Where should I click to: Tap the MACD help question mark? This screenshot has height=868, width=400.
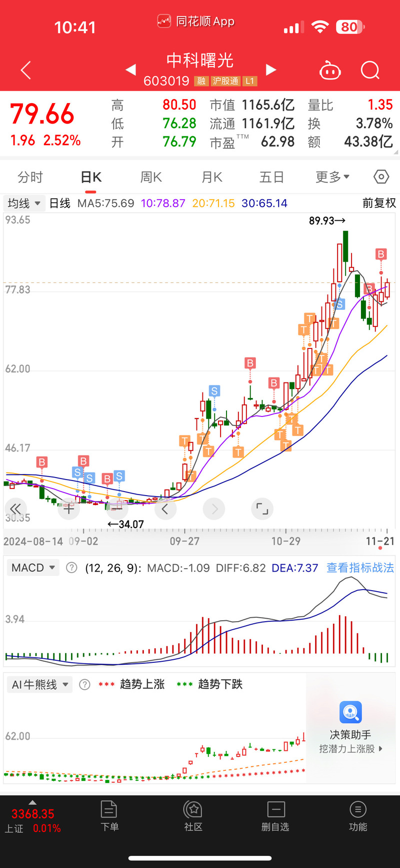tap(72, 568)
